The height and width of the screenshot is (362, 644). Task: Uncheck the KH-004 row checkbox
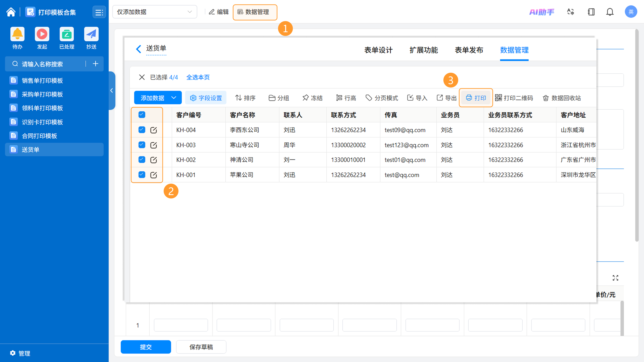[x=142, y=130]
